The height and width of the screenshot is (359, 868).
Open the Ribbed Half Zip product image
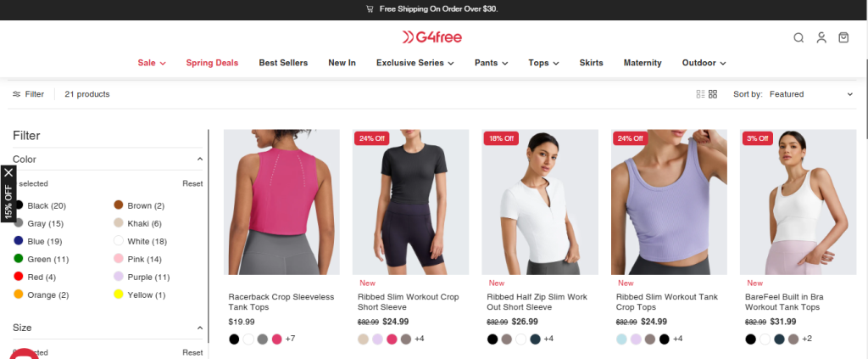[x=540, y=202]
